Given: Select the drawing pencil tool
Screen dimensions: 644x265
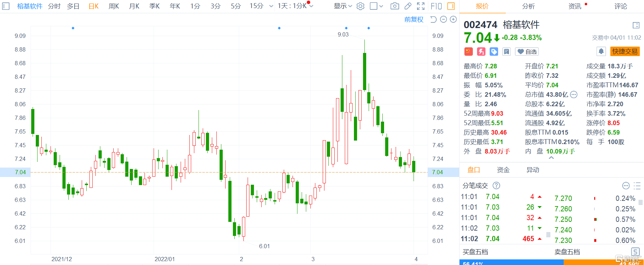Looking at the screenshot, I should point(408,6).
